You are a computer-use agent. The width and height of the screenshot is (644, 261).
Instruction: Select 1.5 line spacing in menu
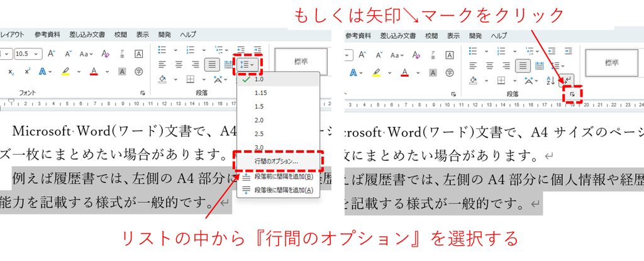(279, 106)
